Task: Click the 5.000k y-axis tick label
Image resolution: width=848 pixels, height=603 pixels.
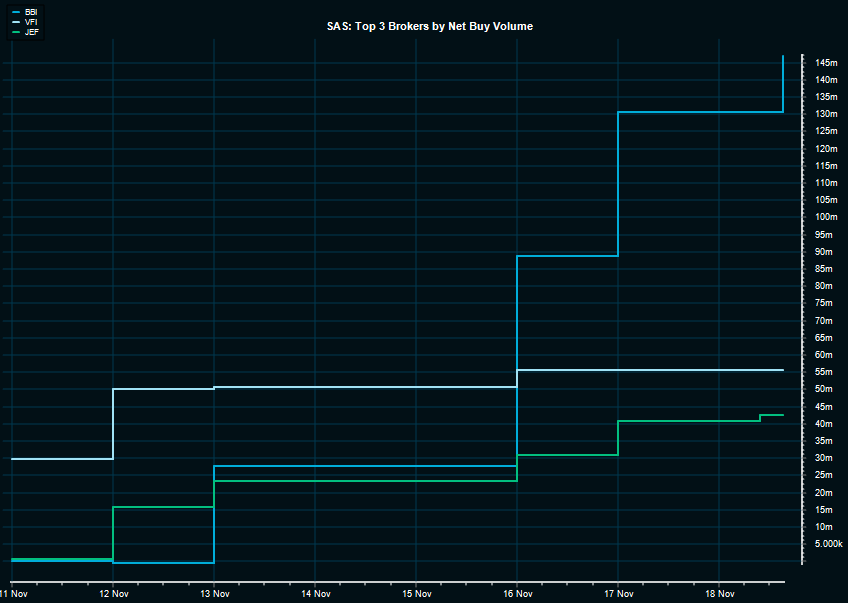Action: [829, 544]
